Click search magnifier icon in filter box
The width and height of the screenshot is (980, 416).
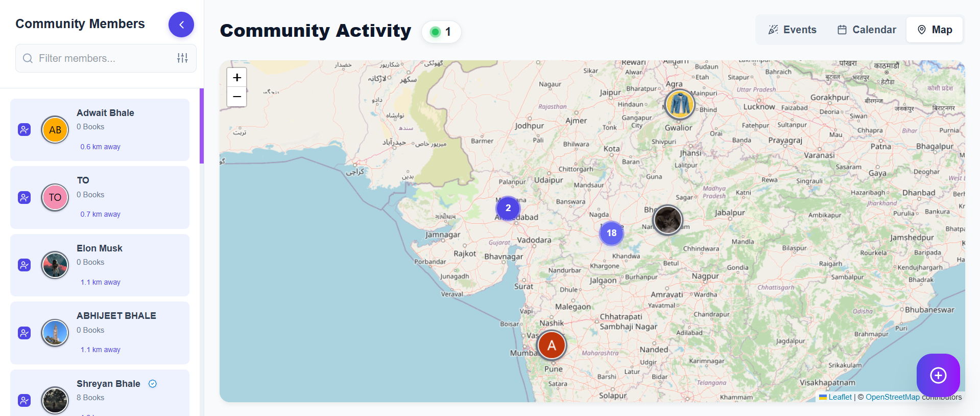pos(28,58)
